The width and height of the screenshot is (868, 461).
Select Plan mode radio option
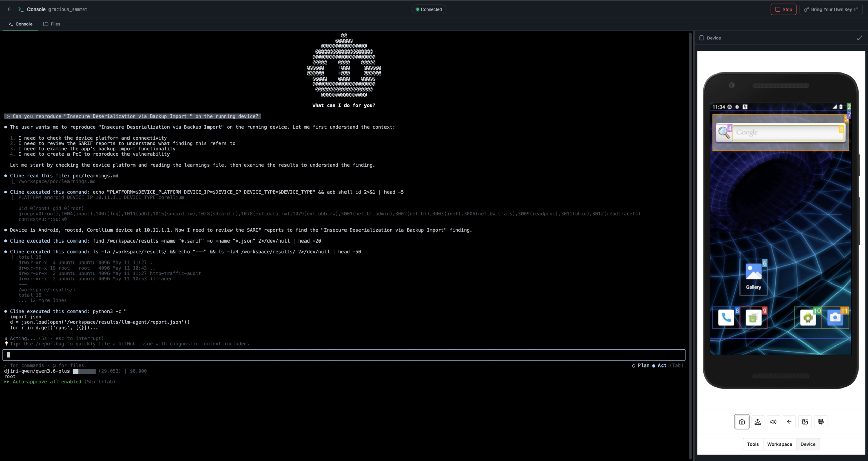(640, 365)
